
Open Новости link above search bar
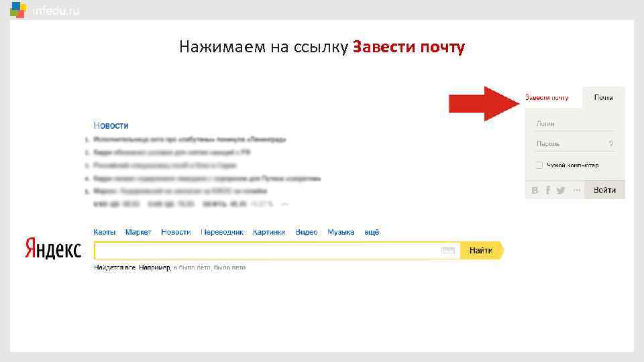176,232
